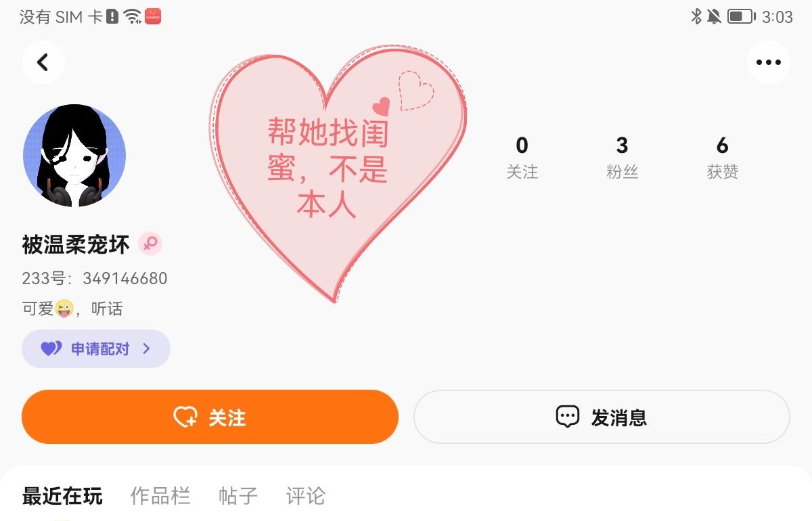Expand 申请配对 via its chevron arrow
The height and width of the screenshot is (521, 812).
(147, 349)
